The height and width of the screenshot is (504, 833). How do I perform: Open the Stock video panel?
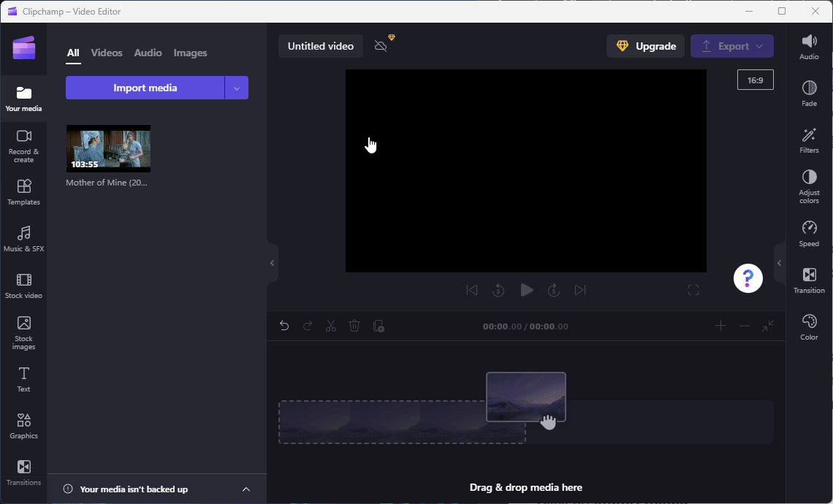pos(23,285)
